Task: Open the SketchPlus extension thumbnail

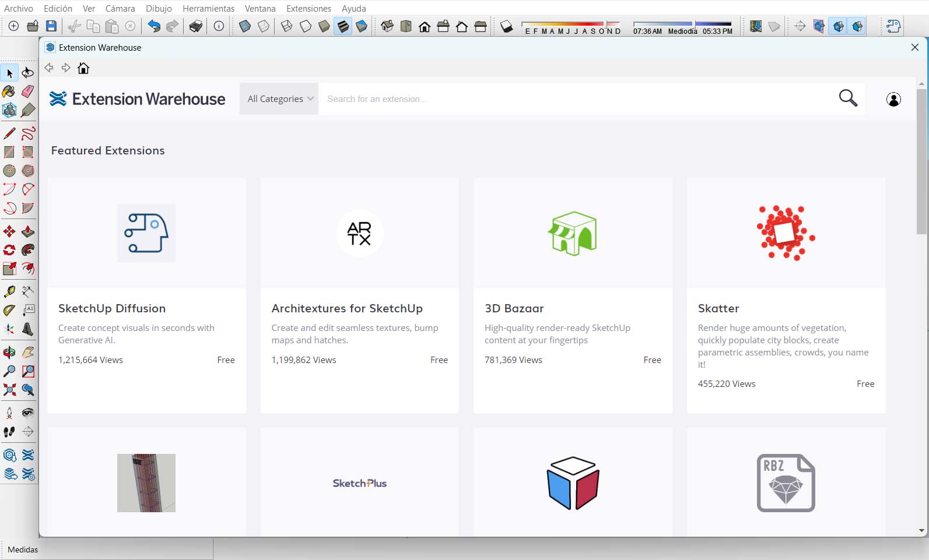Action: coord(360,483)
